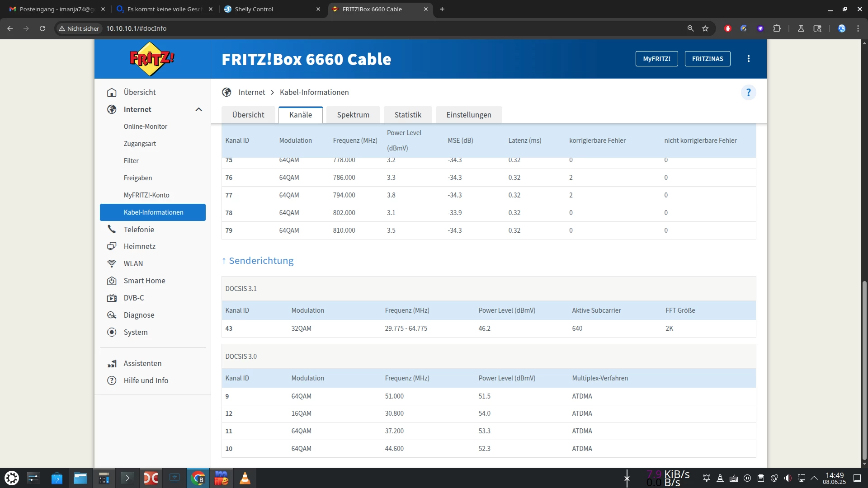This screenshot has width=868, height=488.
Task: Open the browser extensions puzzle icon
Action: (777, 28)
